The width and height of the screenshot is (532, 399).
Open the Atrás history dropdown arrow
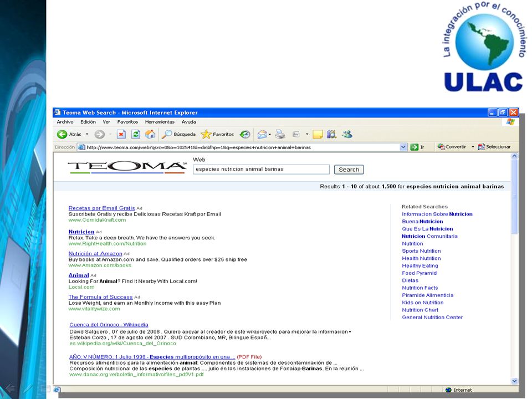pyautogui.click(x=87, y=134)
